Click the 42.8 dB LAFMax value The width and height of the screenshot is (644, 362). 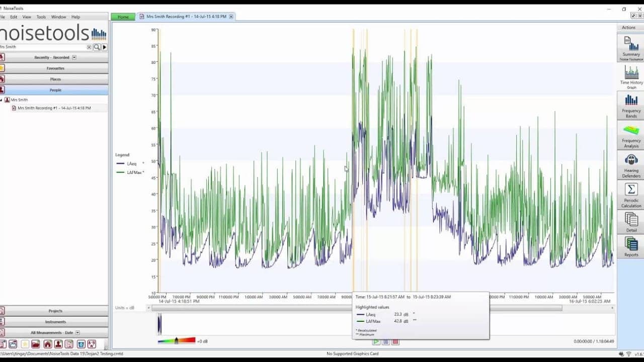(x=401, y=321)
